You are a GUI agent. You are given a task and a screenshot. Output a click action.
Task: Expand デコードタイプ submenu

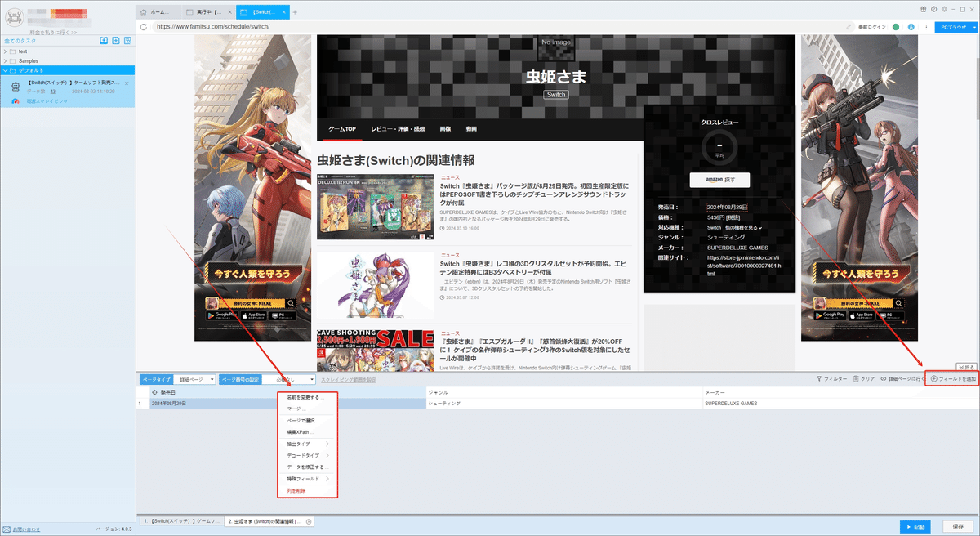point(306,455)
